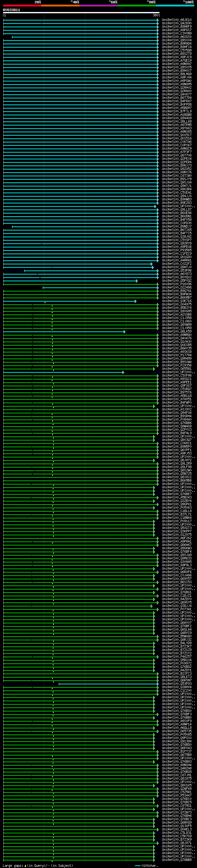The width and height of the screenshot is (197, 868).
Task: Open hit UniRef100_A7QE19
Action: [176, 61]
